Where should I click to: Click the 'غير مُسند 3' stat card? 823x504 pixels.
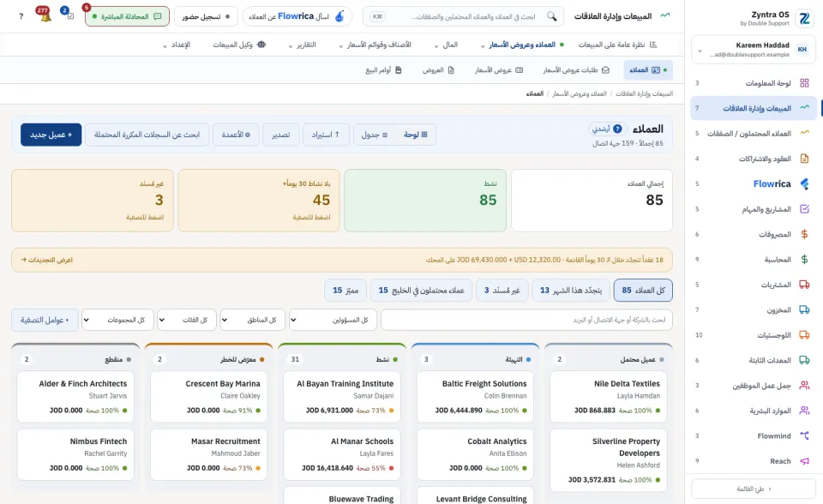point(93,201)
